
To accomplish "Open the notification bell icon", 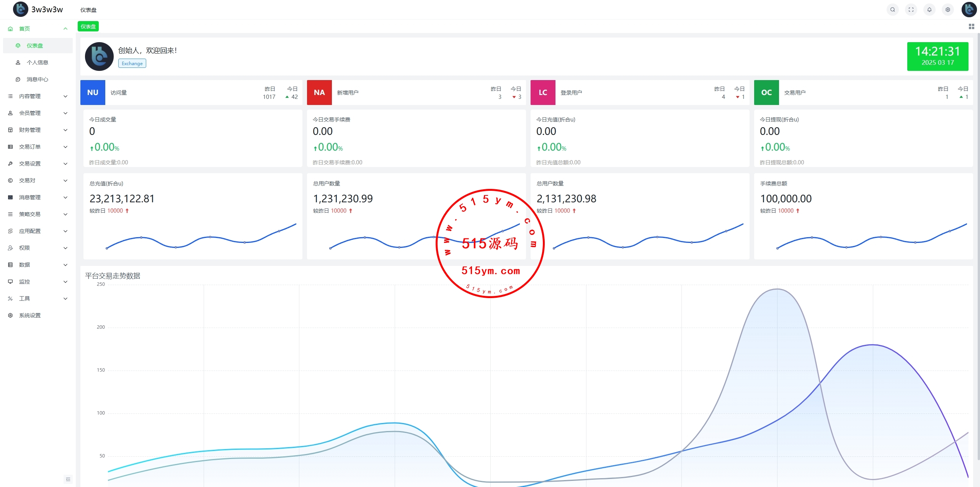I will (929, 10).
